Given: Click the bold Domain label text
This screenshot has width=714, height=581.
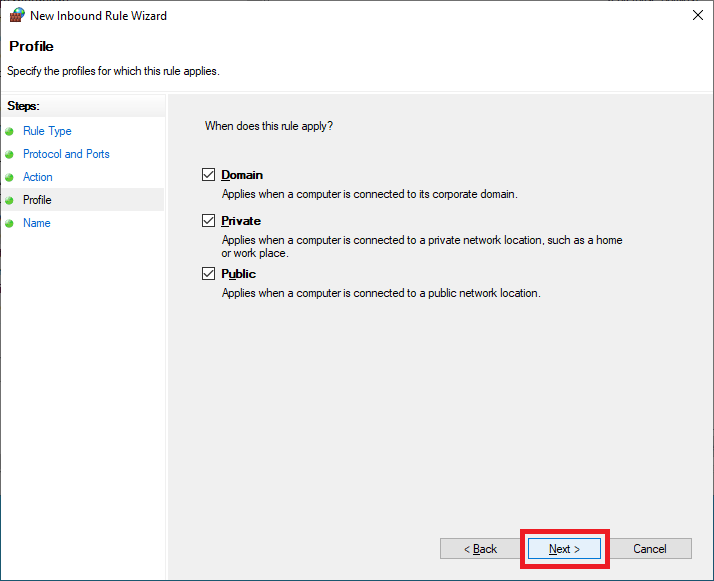Looking at the screenshot, I should click(x=242, y=175).
